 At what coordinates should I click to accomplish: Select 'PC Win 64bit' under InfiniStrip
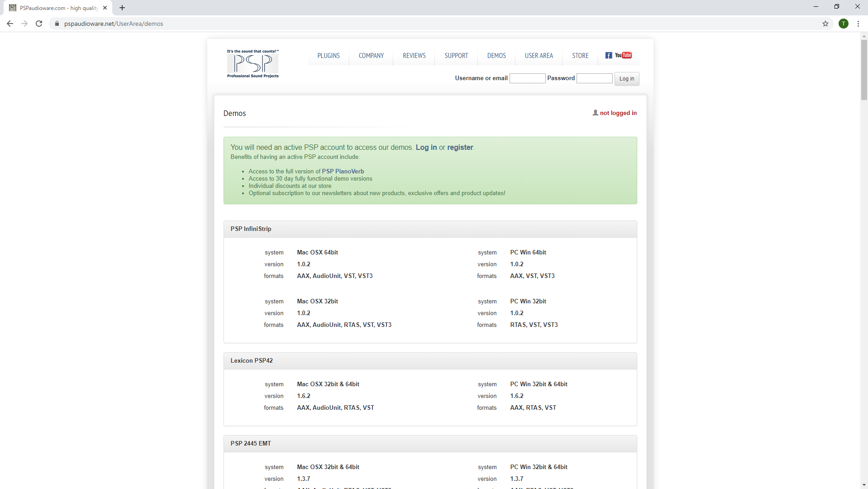point(528,252)
